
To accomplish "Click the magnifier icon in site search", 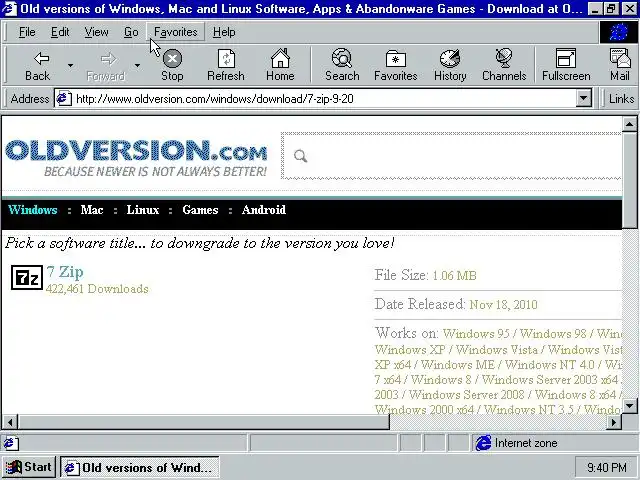I will point(300,156).
